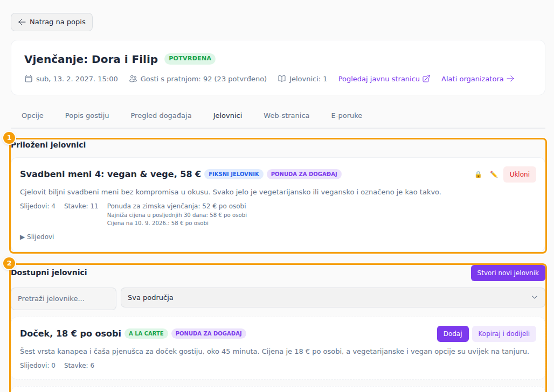Click Slijedovi: 4 on Svadbeni meni 4
The image size is (554, 392).
tap(38, 206)
